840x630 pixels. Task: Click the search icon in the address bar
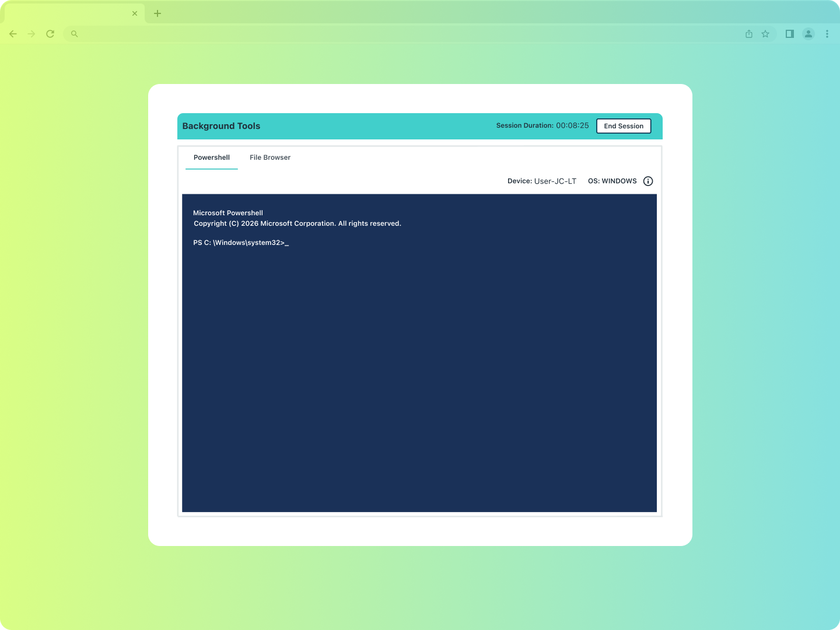coord(75,34)
